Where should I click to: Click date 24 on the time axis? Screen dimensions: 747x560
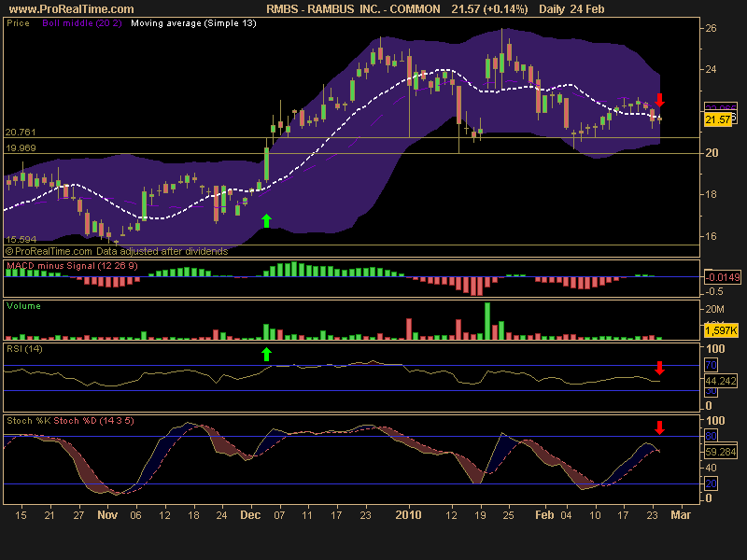[221, 515]
